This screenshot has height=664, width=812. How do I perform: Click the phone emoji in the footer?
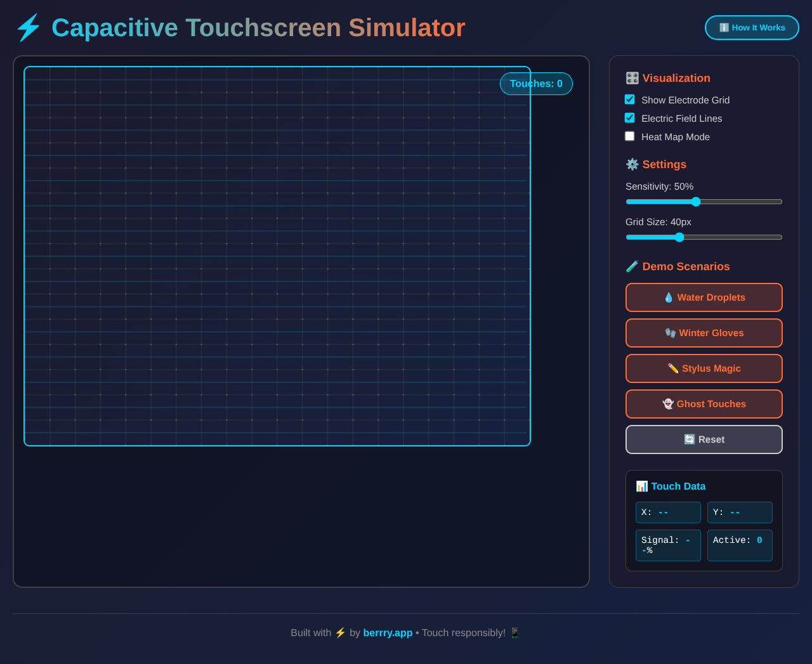click(x=514, y=632)
